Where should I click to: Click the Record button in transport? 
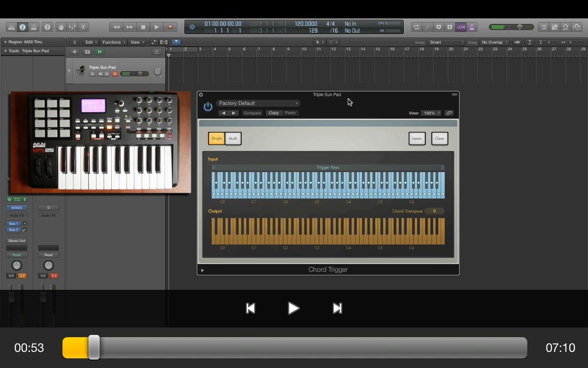coord(170,27)
